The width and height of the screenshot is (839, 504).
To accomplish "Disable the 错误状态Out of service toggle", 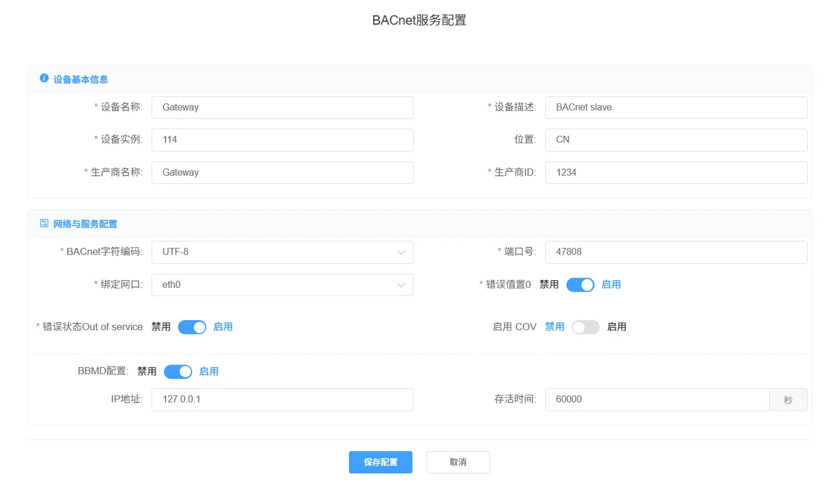I will pyautogui.click(x=192, y=327).
